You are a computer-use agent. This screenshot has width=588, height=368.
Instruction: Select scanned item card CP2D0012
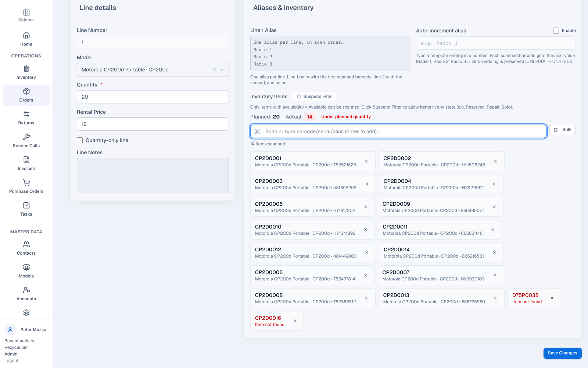(313, 252)
